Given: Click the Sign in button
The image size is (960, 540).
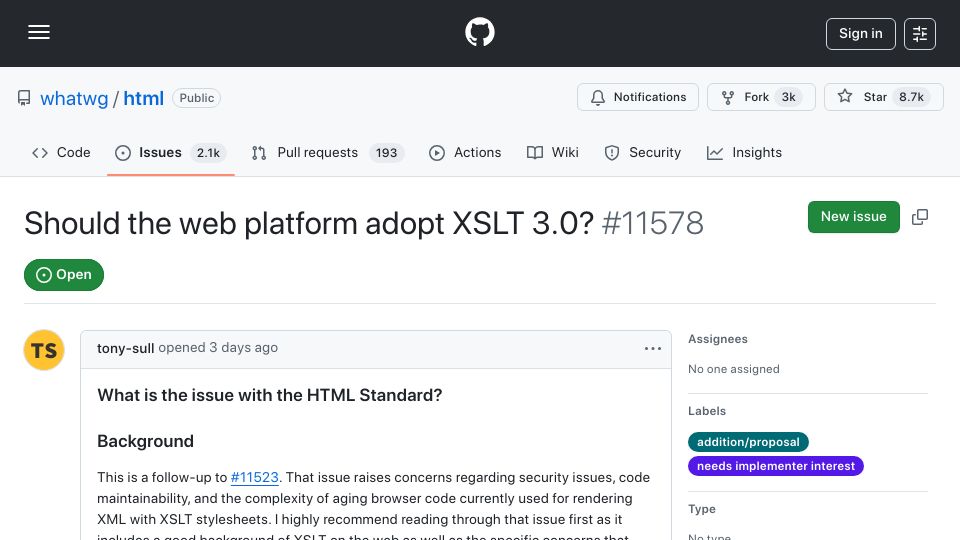Looking at the screenshot, I should [x=860, y=34].
